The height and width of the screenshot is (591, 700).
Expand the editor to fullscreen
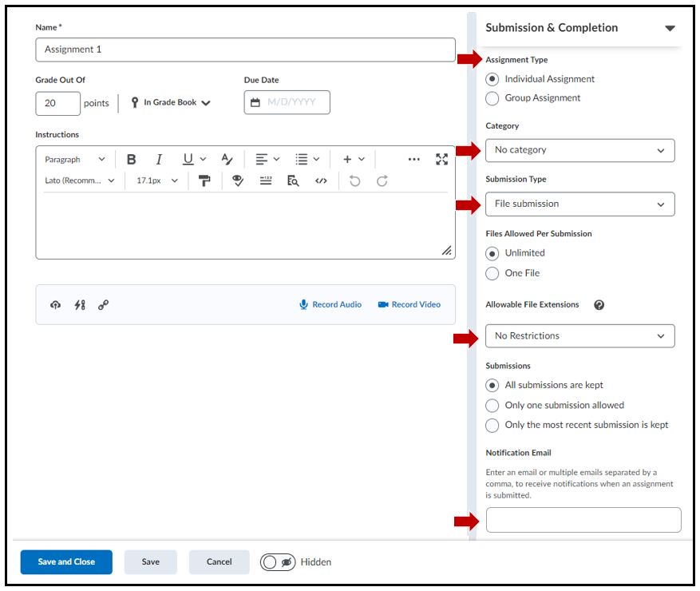441,160
